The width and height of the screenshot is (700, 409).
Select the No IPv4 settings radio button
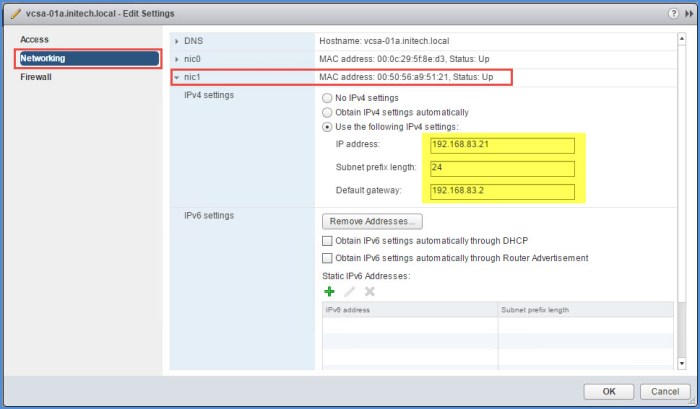click(327, 98)
